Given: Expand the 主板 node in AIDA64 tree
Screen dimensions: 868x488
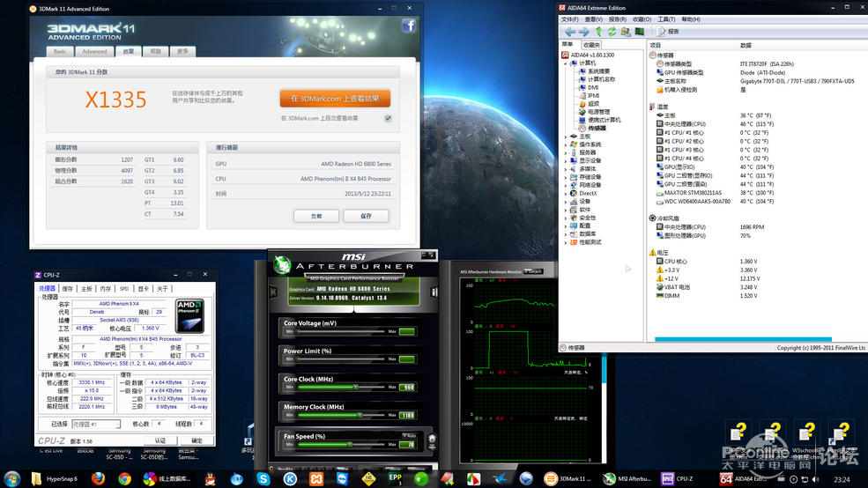Looking at the screenshot, I should click(566, 137).
